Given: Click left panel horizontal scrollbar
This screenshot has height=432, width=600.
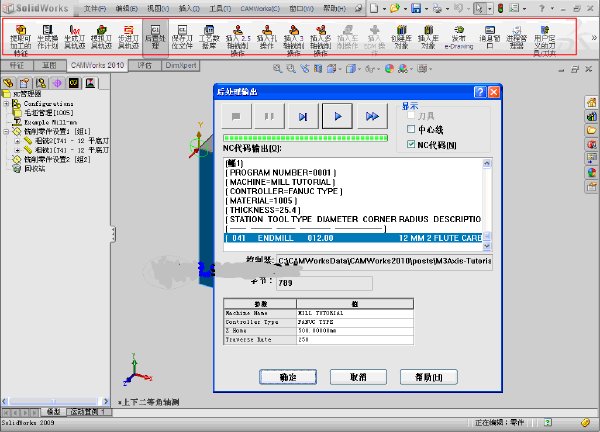Looking at the screenshot, I should [x=55, y=401].
